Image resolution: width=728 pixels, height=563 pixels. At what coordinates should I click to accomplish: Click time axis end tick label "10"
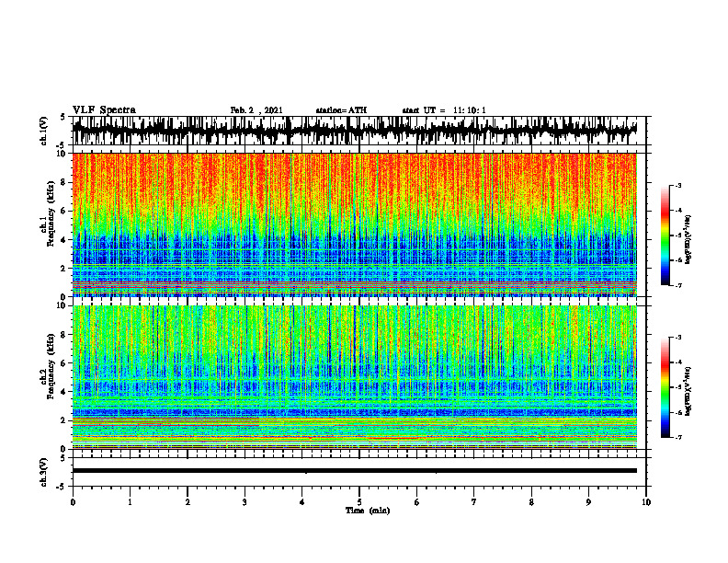click(646, 502)
